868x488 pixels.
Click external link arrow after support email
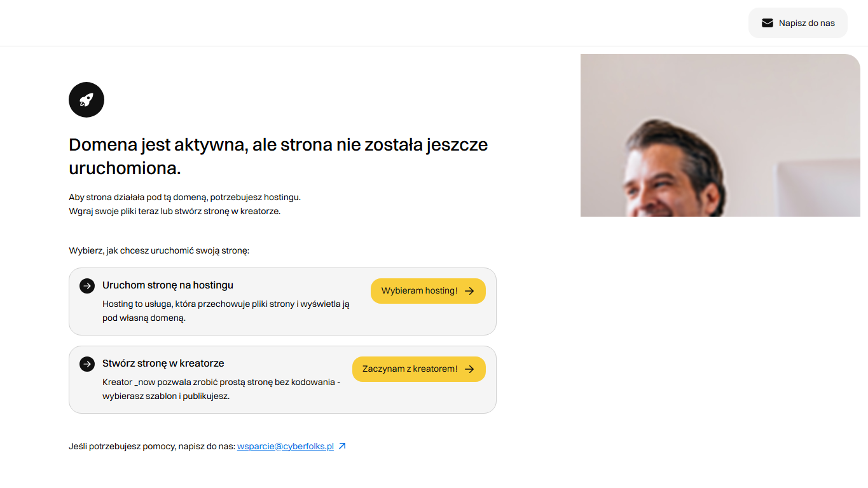coord(342,446)
